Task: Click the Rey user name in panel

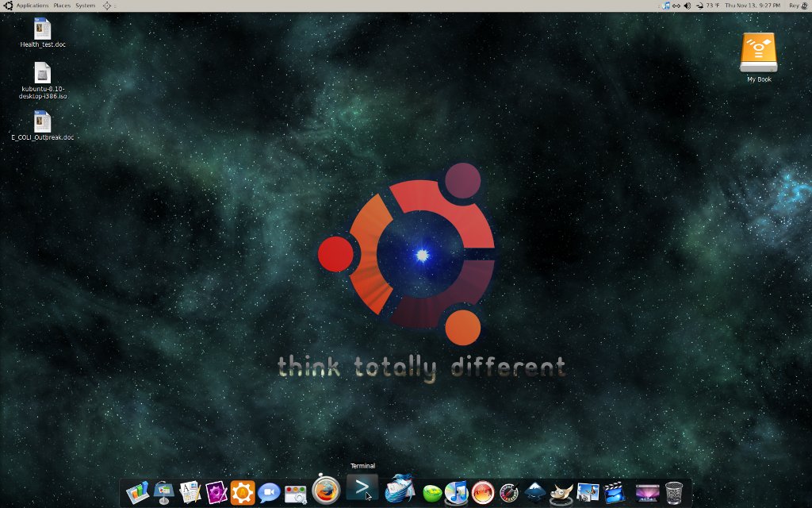Action: (x=794, y=6)
